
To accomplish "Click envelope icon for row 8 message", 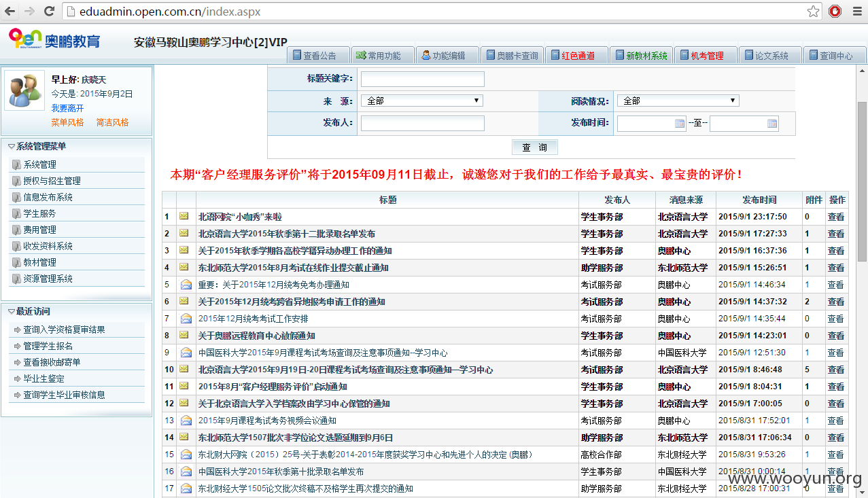I will coord(184,336).
